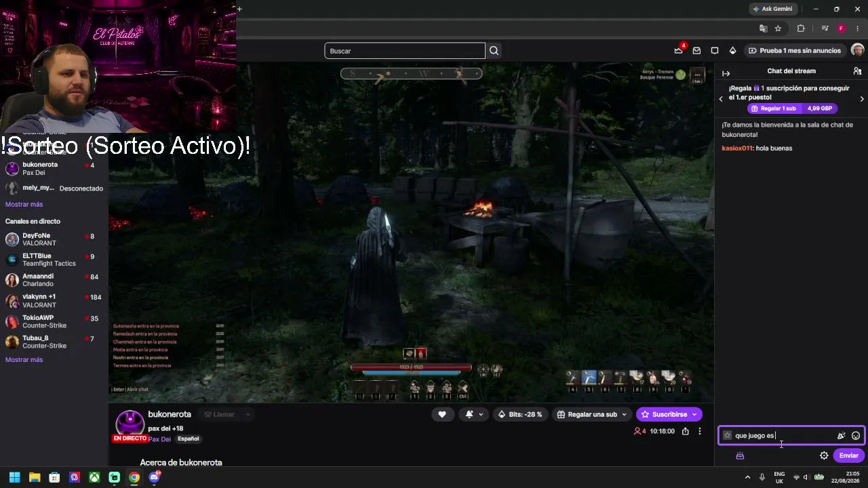Open Amaanndl's Charlando channel
Screen dimensions: 868x488
tap(54, 280)
